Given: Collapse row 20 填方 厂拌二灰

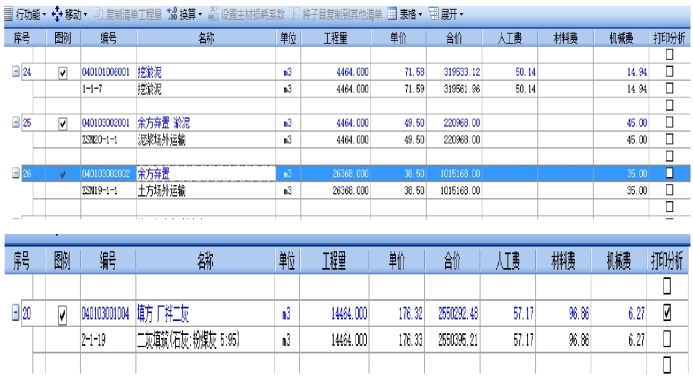Looking at the screenshot, I should point(15,314).
